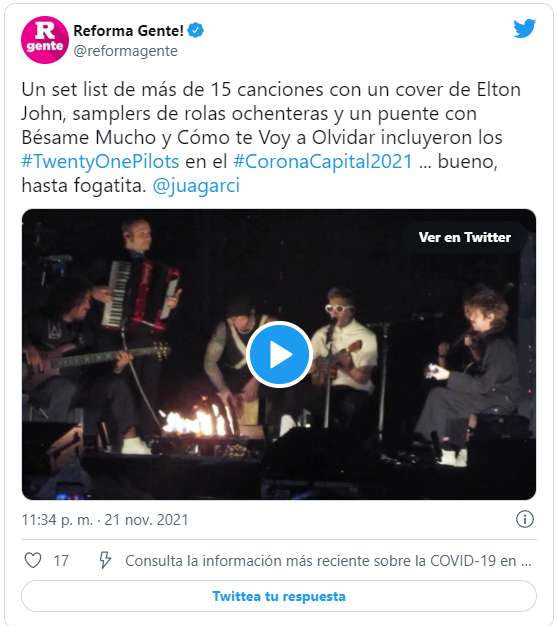Open the Reforma Gente profile avatar
This screenshot has height=626, width=557.
point(45,40)
